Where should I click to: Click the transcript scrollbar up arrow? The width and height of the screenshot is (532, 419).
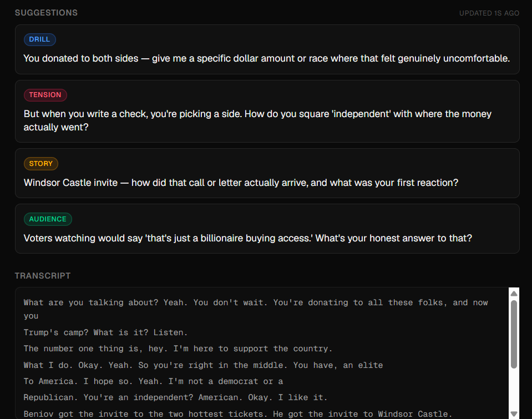pyautogui.click(x=514, y=294)
